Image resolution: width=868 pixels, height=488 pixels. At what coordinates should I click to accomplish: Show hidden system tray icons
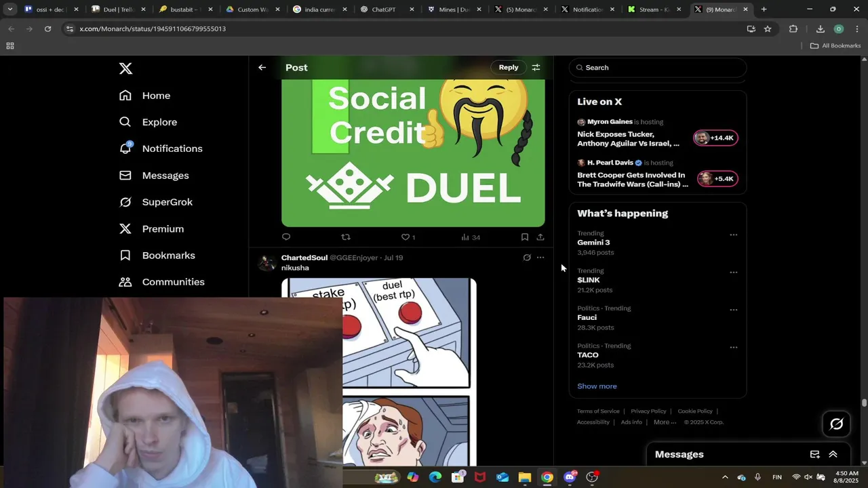tap(725, 477)
